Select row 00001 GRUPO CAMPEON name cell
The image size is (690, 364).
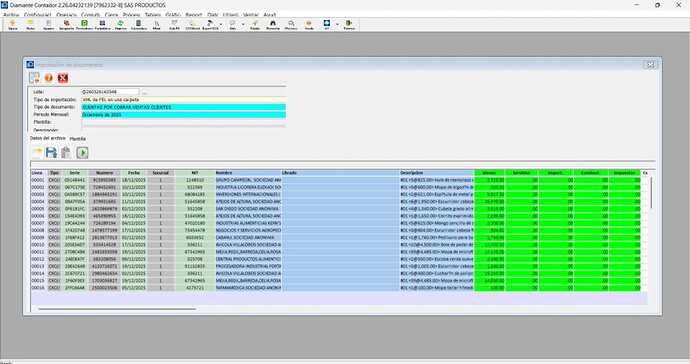click(x=248, y=180)
